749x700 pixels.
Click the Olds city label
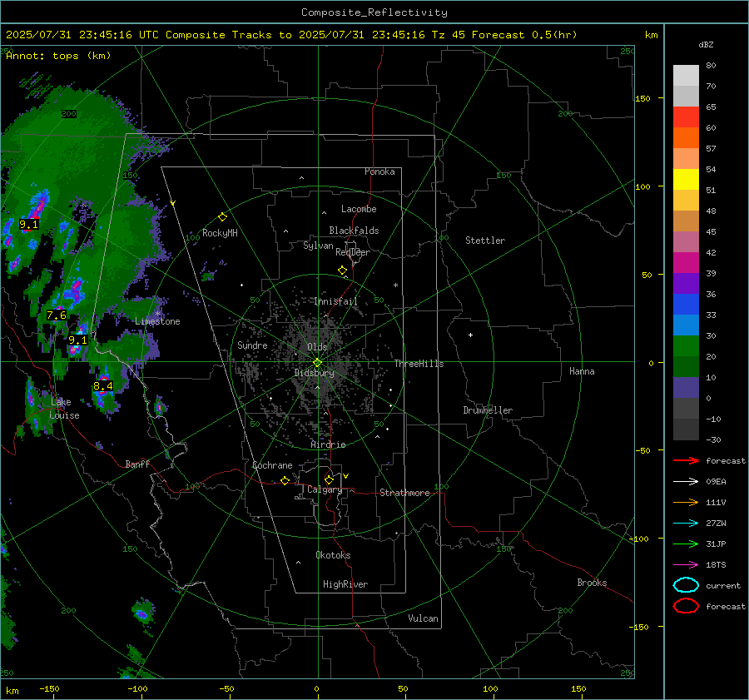click(317, 347)
